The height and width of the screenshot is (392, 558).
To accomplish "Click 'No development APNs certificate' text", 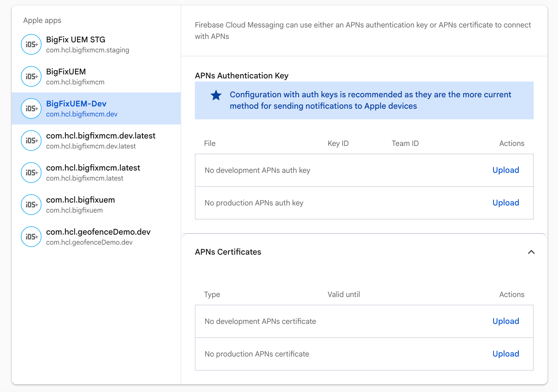I will tap(260, 322).
